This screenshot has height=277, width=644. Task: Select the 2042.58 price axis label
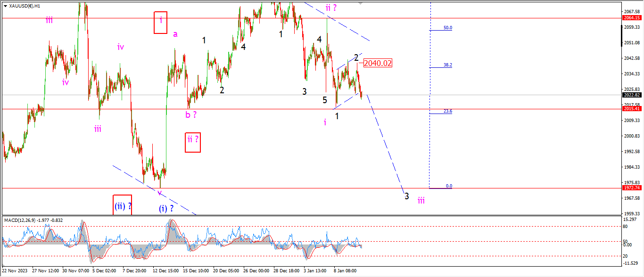point(632,58)
